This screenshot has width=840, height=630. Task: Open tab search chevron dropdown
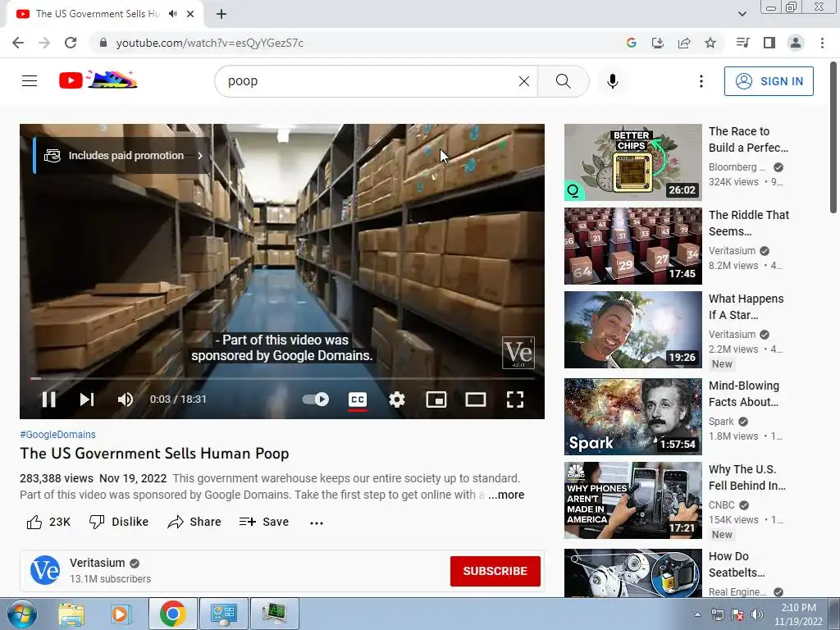click(742, 14)
